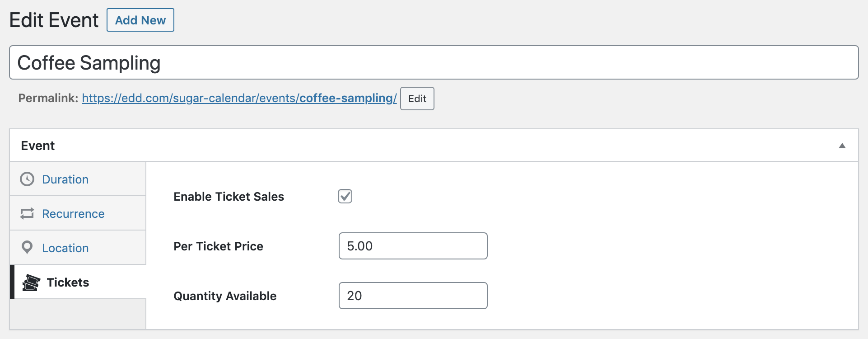The height and width of the screenshot is (339, 868).
Task: Collapse the Event panel with triangle arrow
Action: click(842, 146)
